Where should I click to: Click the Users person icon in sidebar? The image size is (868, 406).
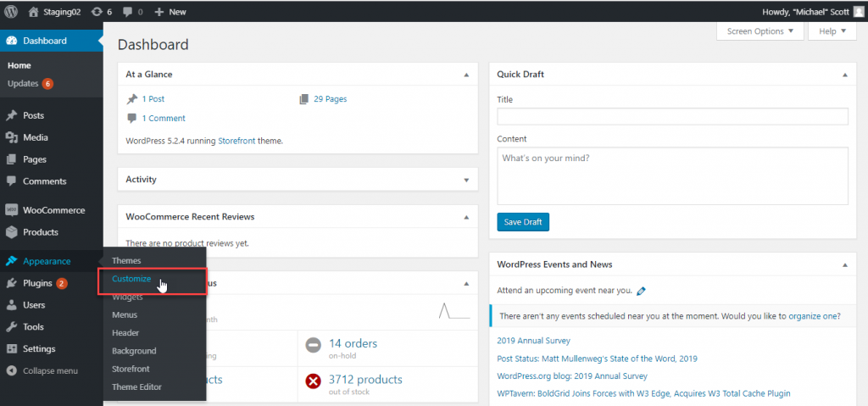[11, 305]
